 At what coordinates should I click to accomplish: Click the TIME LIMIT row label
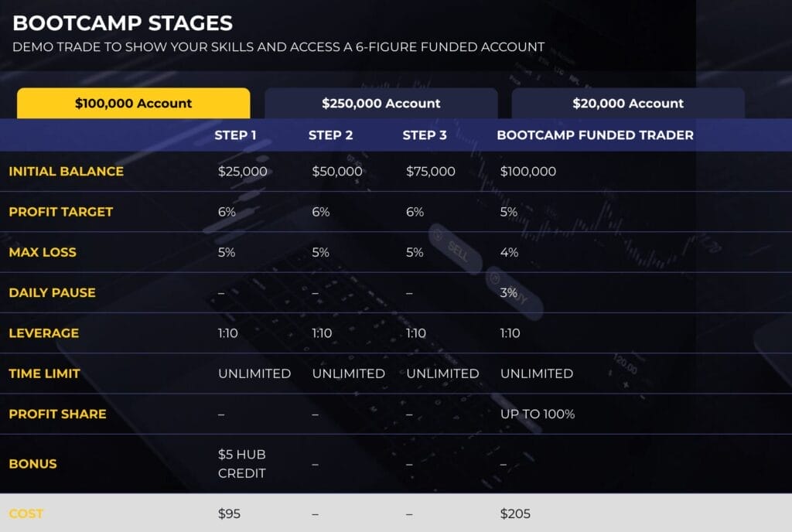(x=44, y=373)
